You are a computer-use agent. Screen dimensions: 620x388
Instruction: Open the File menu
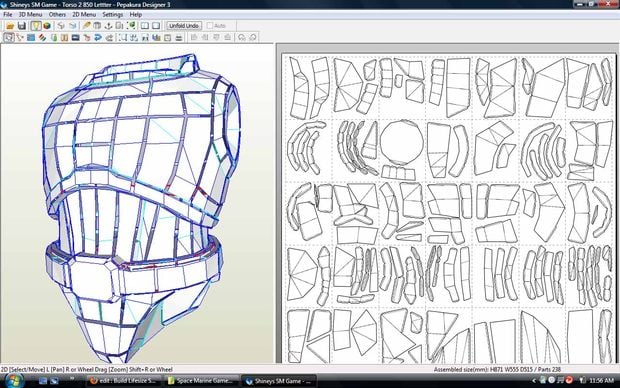pos(8,14)
